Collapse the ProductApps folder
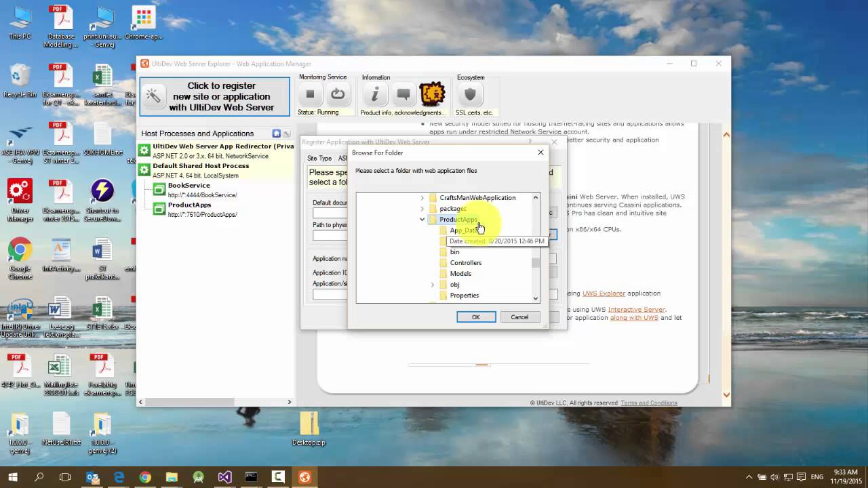The height and width of the screenshot is (488, 868). (x=422, y=220)
